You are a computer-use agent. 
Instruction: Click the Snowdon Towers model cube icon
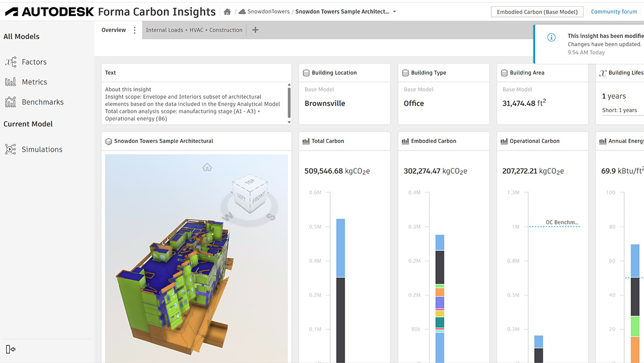click(109, 141)
